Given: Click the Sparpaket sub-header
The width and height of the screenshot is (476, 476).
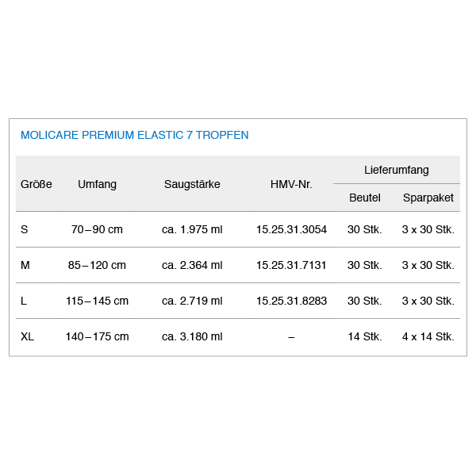Looking at the screenshot, I should pos(428,198).
